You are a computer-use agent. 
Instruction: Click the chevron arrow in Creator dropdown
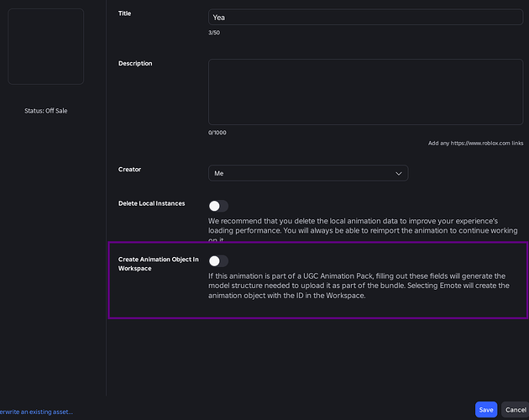399,174
